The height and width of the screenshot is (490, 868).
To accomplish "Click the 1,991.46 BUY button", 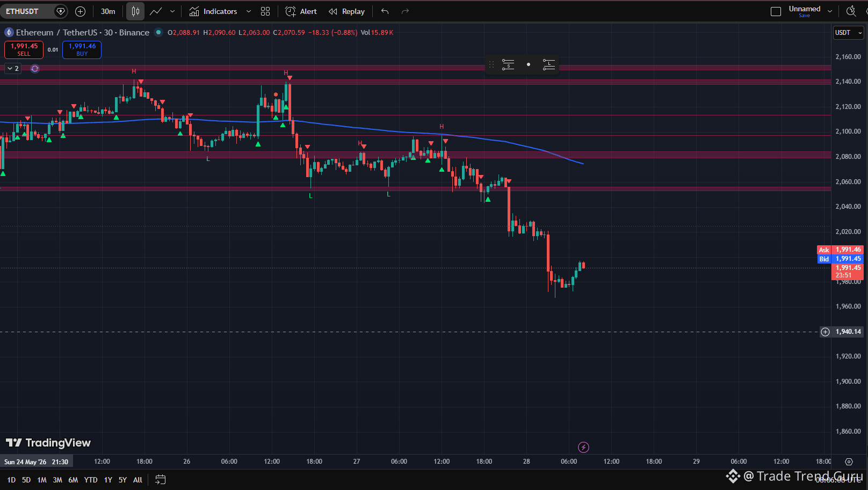I will 82,49.
